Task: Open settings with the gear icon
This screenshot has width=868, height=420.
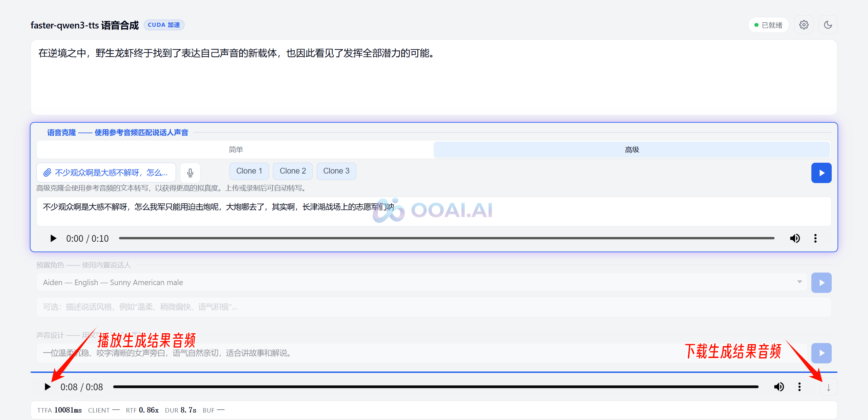Action: click(804, 25)
